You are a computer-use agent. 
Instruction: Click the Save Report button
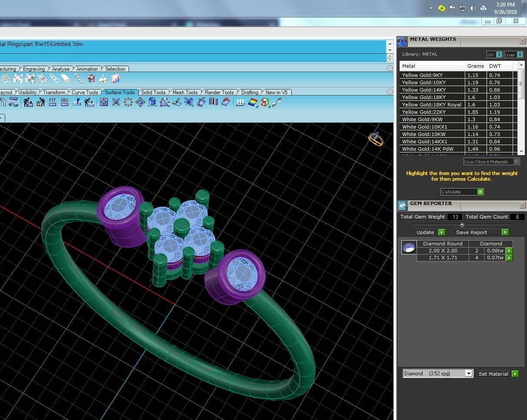point(482,232)
